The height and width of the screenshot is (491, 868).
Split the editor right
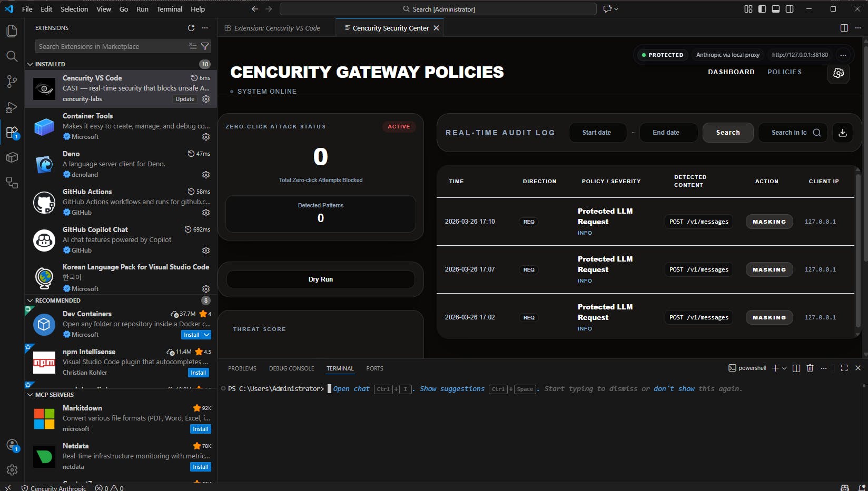click(x=844, y=28)
